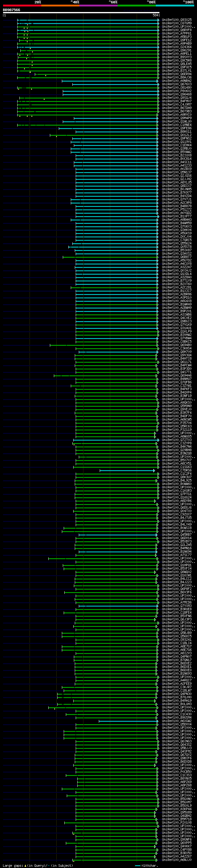Select hit label UniRef100_Q9FE12
This screenshot has width=197, height=868.
coord(176,40)
